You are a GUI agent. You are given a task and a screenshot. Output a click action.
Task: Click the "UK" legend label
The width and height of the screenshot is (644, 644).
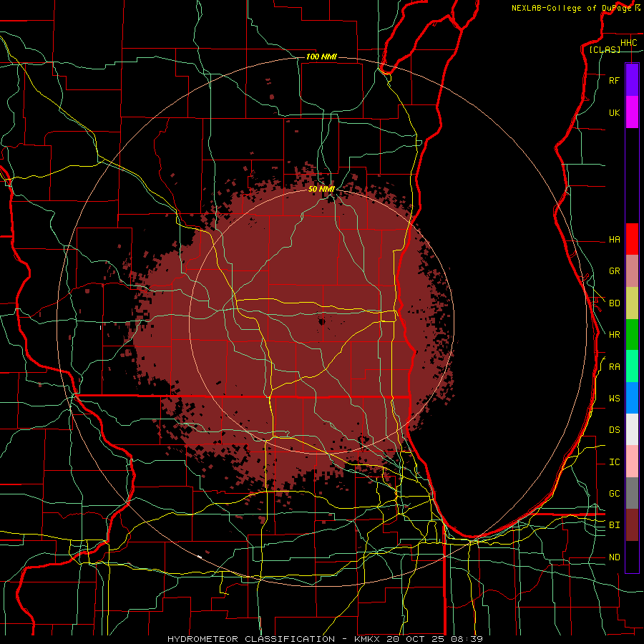click(x=614, y=112)
